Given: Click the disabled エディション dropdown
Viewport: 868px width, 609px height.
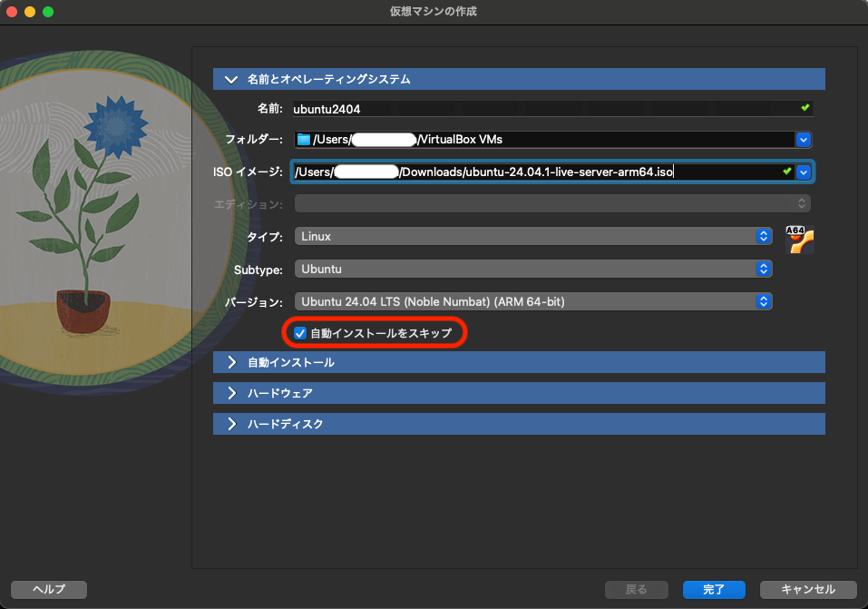Looking at the screenshot, I should click(552, 203).
